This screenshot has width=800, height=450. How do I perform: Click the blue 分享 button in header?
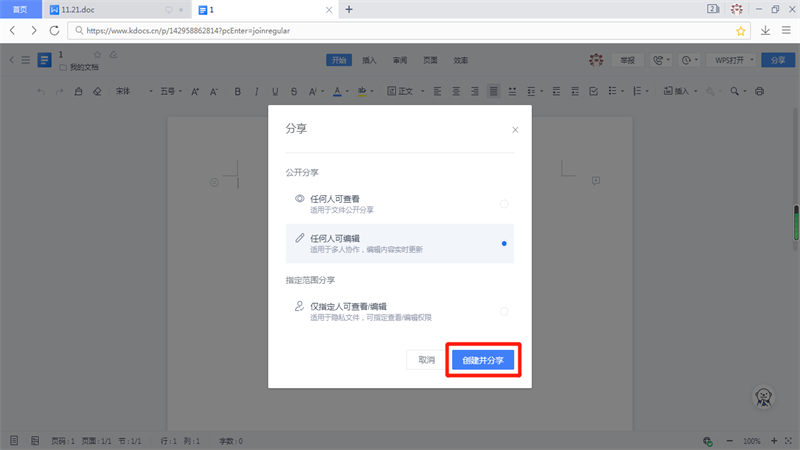(778, 60)
